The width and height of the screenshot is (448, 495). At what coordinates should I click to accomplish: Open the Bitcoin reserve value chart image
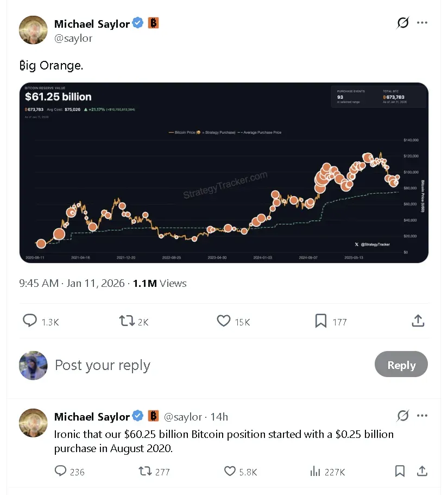(x=224, y=173)
